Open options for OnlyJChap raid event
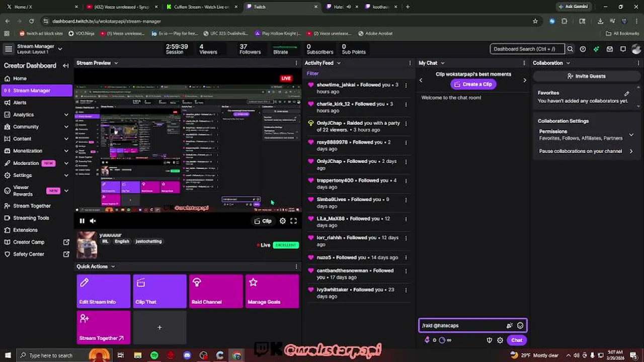This screenshot has width=644, height=362. click(x=406, y=123)
